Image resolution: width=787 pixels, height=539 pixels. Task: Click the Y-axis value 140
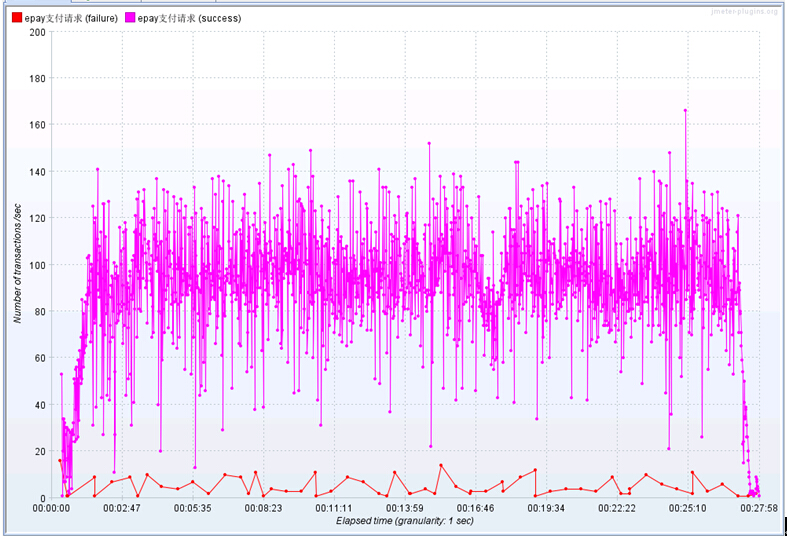pos(38,172)
